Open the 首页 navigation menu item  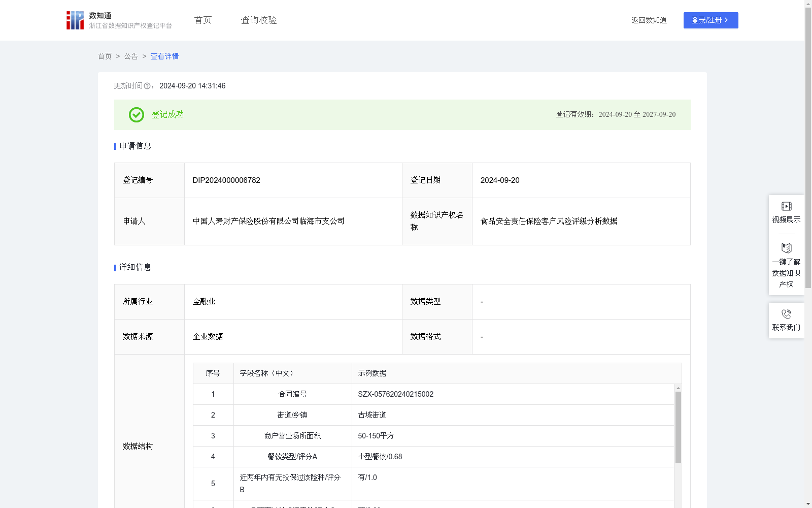pos(203,20)
